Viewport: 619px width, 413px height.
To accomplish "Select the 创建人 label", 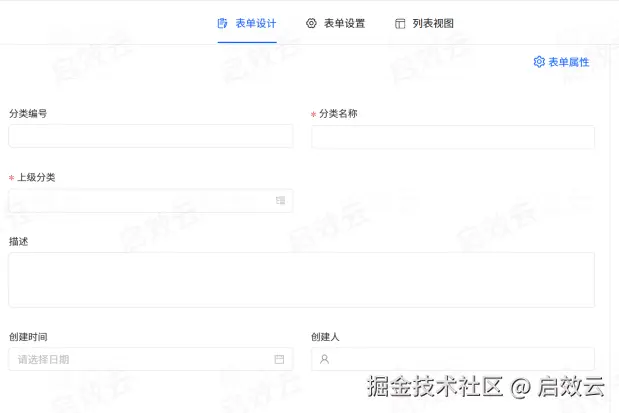I will (325, 337).
